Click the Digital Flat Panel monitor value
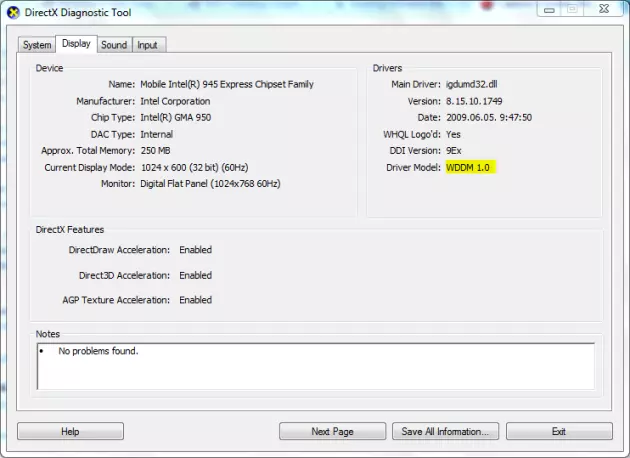Image resolution: width=630 pixels, height=458 pixels. tap(210, 184)
